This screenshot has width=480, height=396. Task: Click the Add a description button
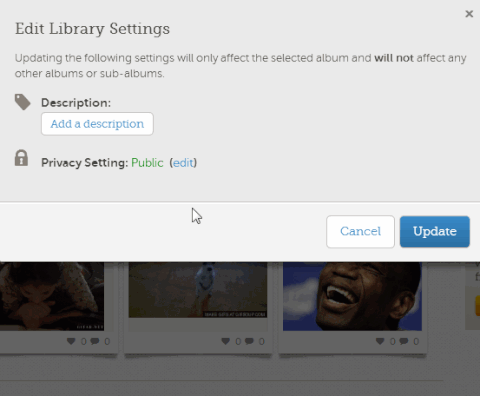97,124
